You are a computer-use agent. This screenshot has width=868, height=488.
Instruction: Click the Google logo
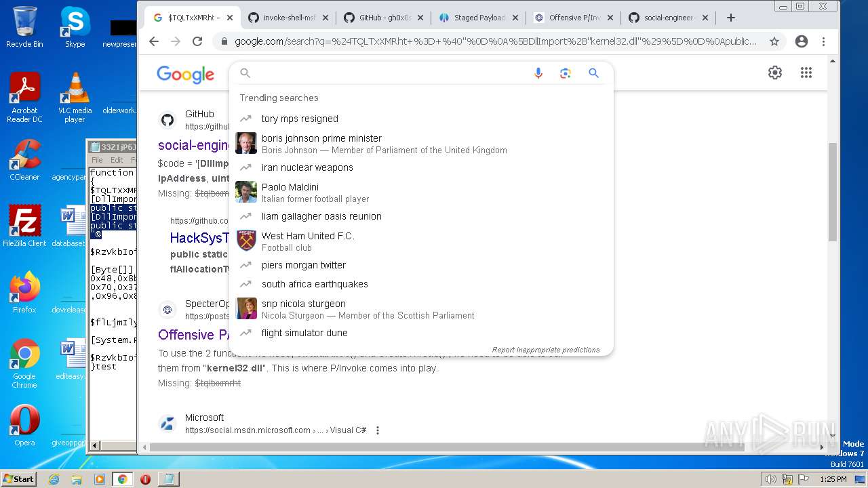185,74
